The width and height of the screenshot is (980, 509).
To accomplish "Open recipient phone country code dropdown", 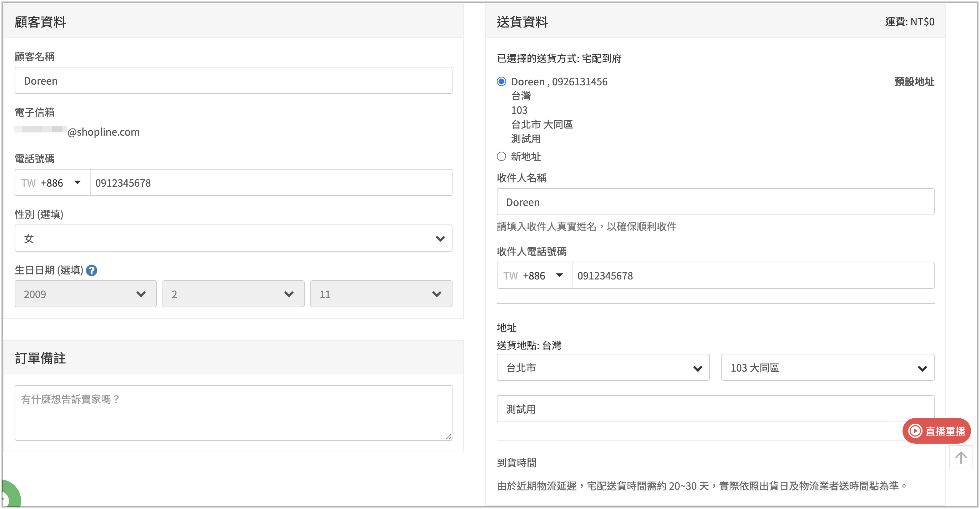I will click(534, 276).
